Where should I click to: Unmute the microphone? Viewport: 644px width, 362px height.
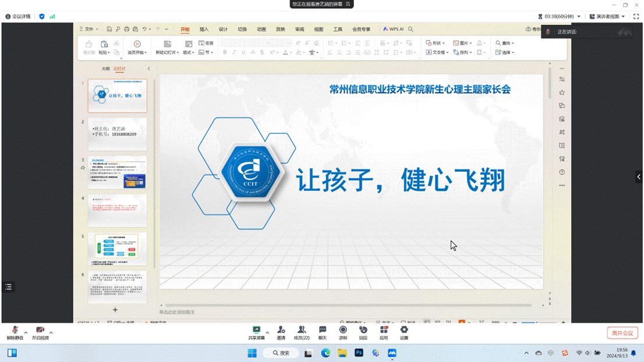pos(15,333)
